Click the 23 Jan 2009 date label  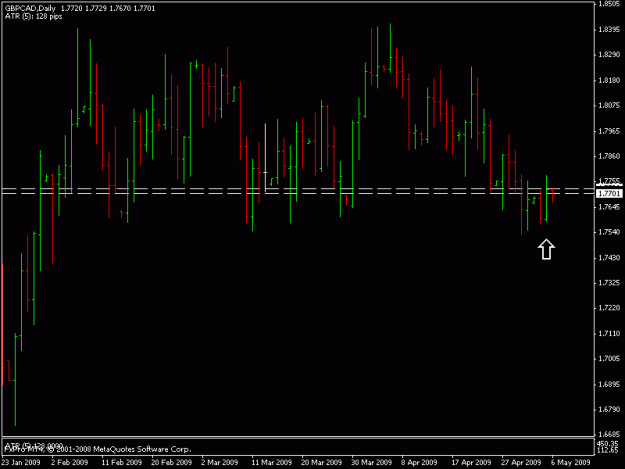click(21, 462)
